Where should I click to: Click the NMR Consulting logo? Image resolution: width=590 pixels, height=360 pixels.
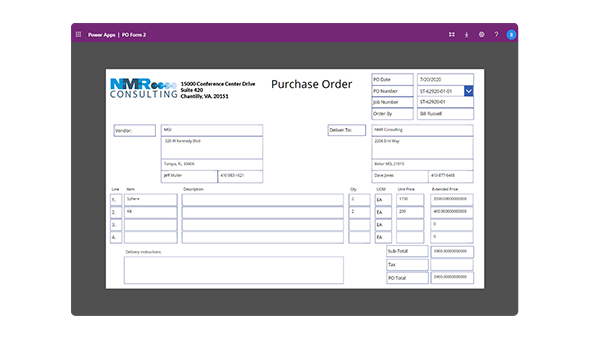[143, 89]
